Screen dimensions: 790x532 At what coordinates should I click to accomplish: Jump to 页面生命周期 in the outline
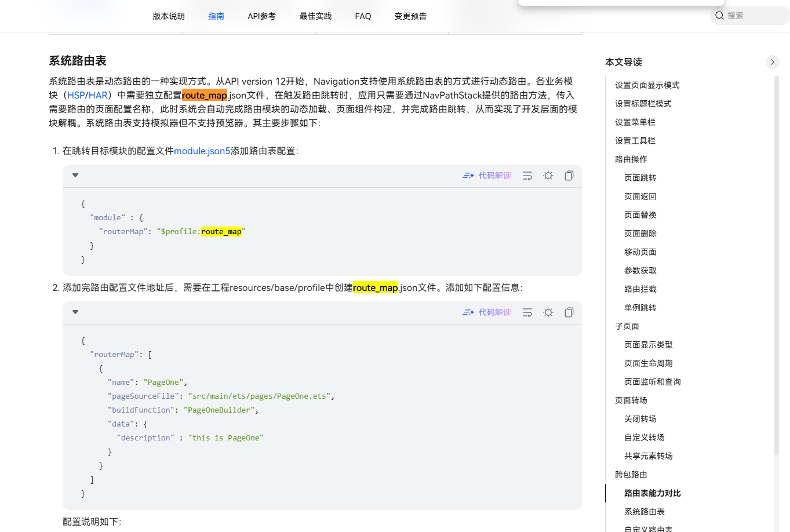(x=648, y=363)
